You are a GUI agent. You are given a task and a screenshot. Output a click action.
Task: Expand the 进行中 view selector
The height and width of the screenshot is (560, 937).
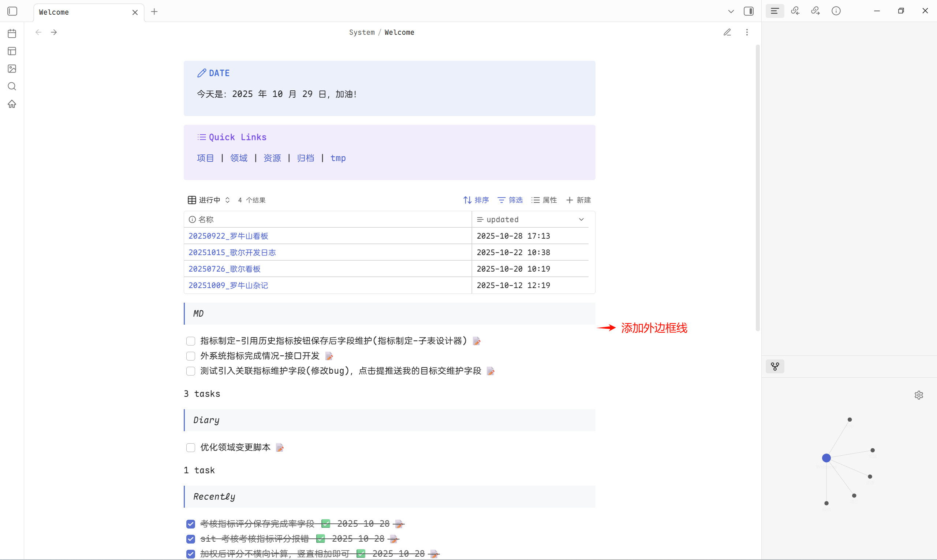click(x=209, y=200)
